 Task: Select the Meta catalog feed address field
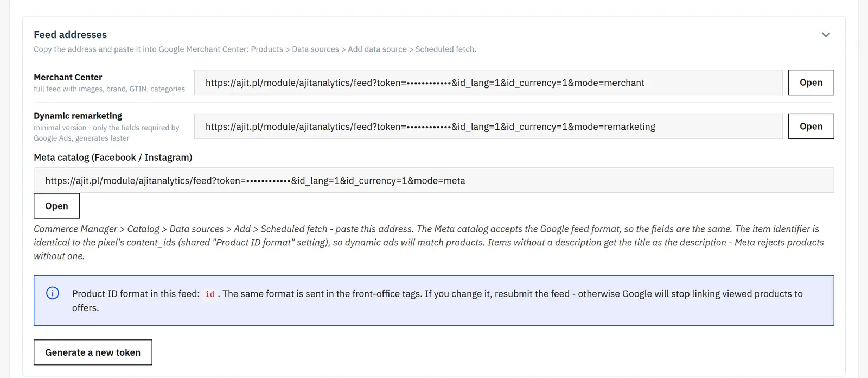tap(433, 180)
